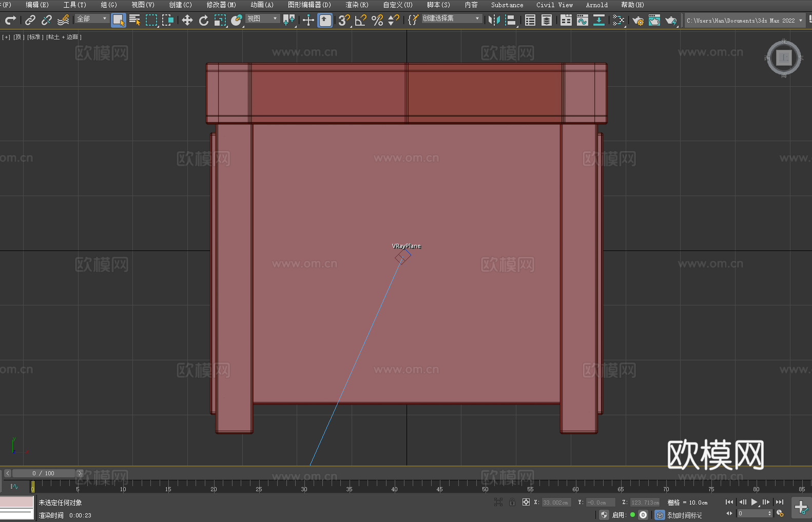812x522 pixels.
Task: Activate the Select Object tool
Action: pyautogui.click(x=119, y=21)
